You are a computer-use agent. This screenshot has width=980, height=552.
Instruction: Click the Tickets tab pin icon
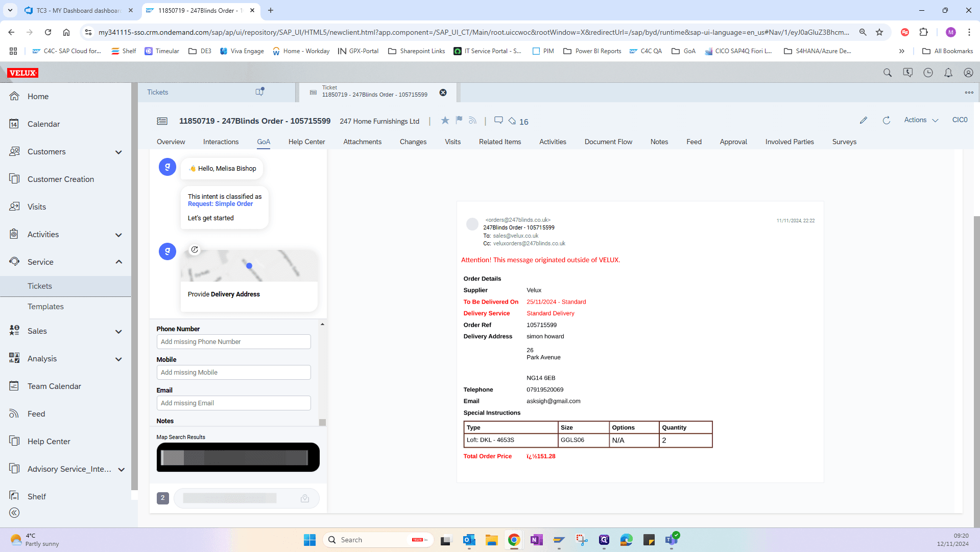click(x=260, y=91)
